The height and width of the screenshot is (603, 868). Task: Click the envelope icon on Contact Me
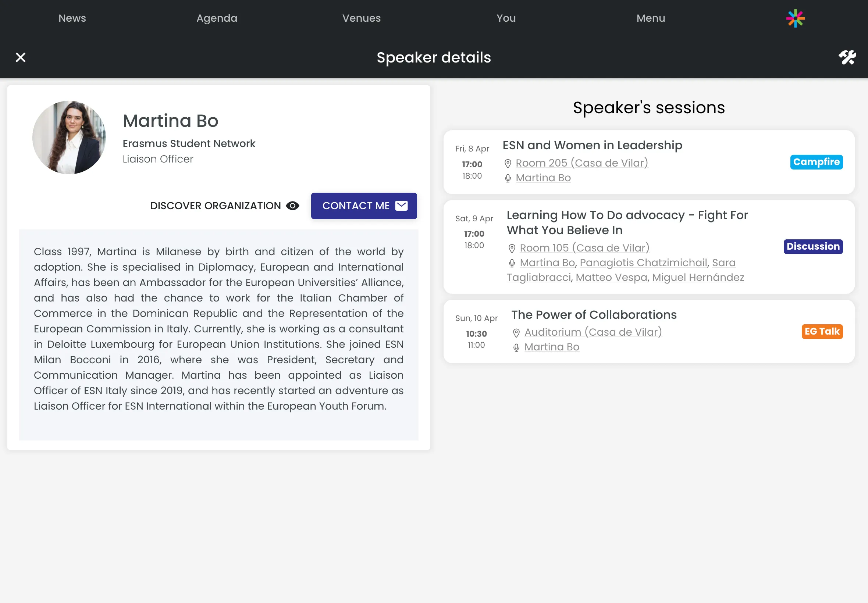pyautogui.click(x=401, y=206)
